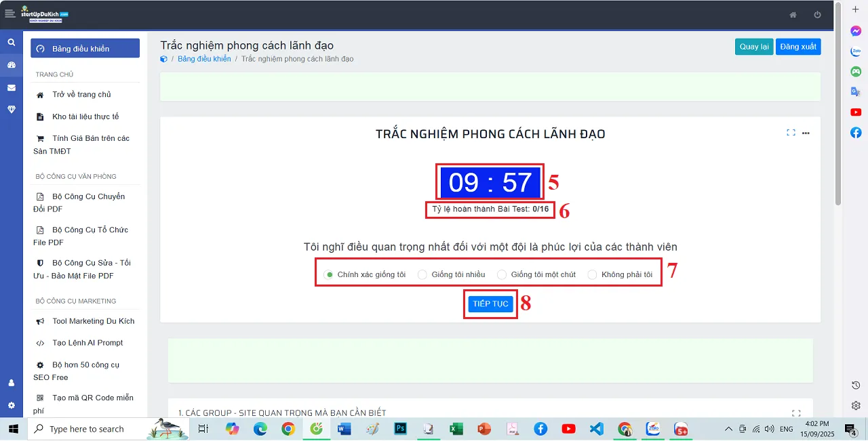Open browser history icon in sidebar
This screenshot has height=441, width=868.
pos(856,385)
